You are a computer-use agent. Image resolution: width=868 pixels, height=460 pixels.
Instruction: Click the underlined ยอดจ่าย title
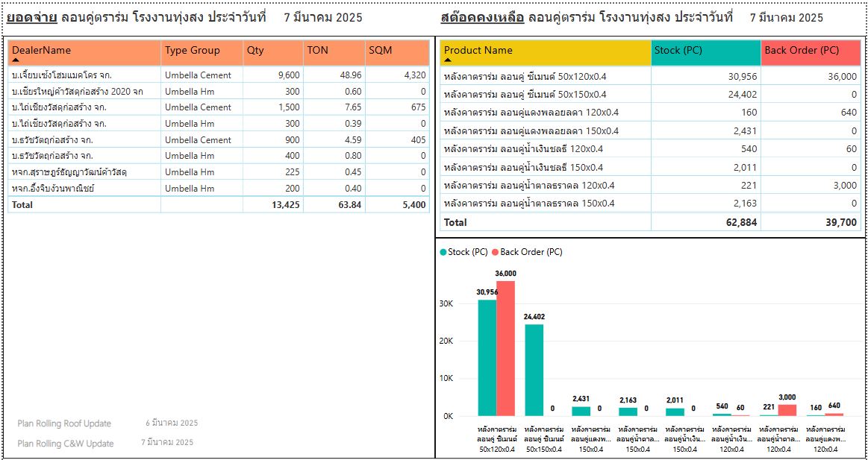coord(31,17)
